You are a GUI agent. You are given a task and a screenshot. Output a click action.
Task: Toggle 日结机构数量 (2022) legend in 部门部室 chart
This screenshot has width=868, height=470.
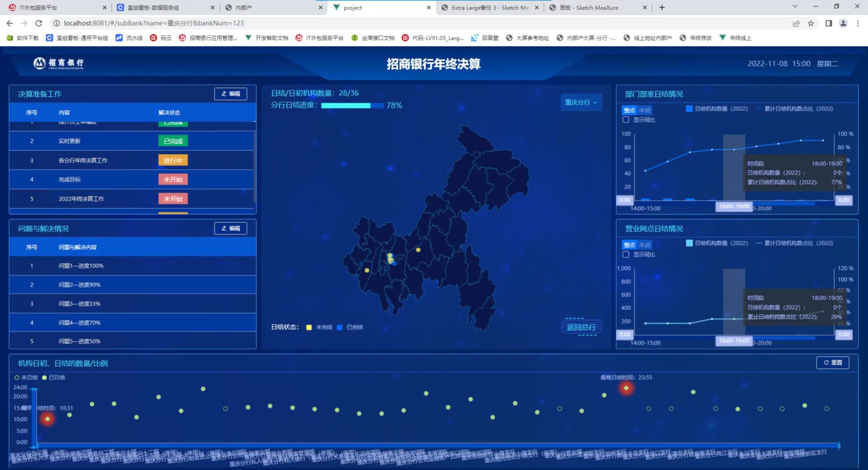[x=717, y=108]
